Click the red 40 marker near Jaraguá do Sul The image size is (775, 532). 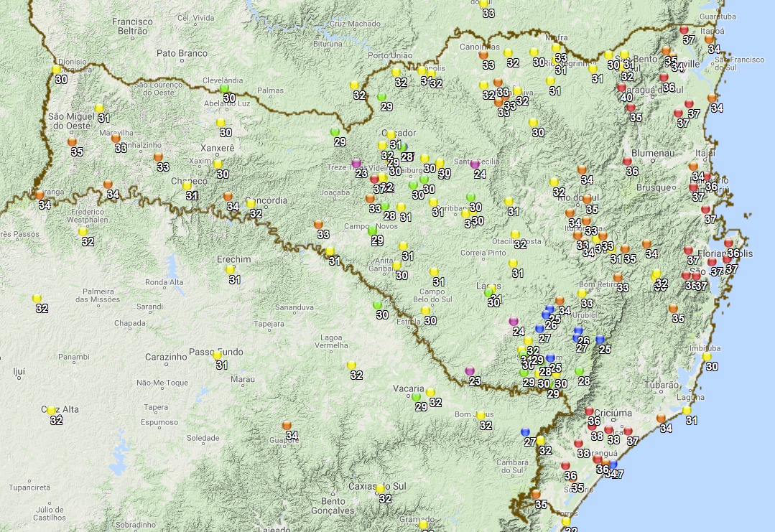tap(622, 86)
